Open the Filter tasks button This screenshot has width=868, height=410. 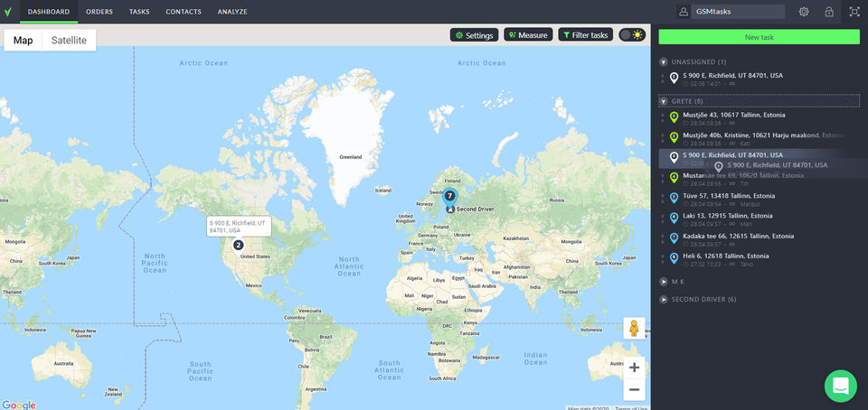[x=586, y=35]
